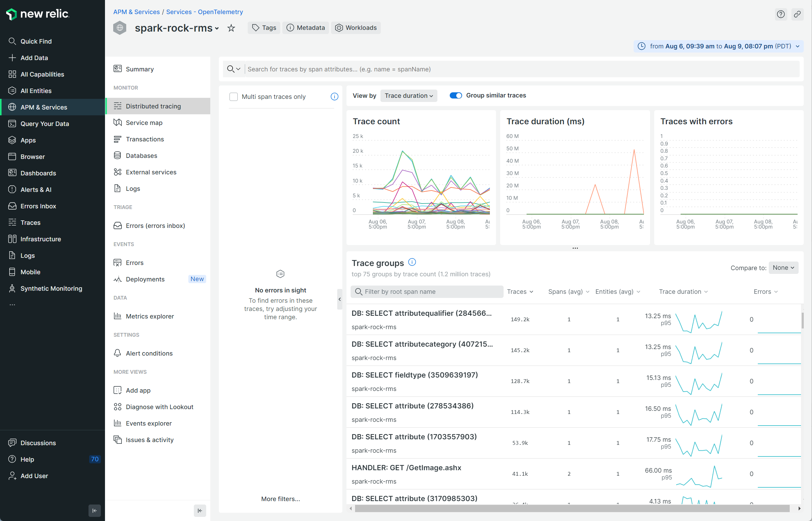Click the Metadata button
812x521 pixels.
point(306,28)
